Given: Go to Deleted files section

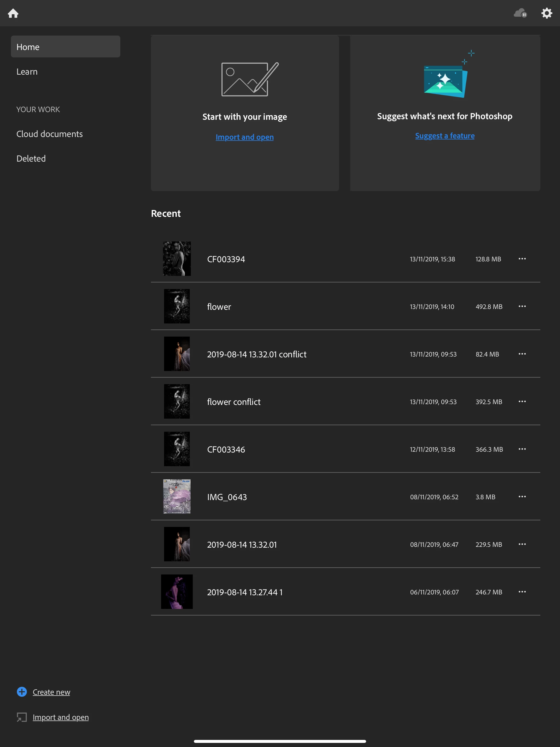Looking at the screenshot, I should click(31, 159).
